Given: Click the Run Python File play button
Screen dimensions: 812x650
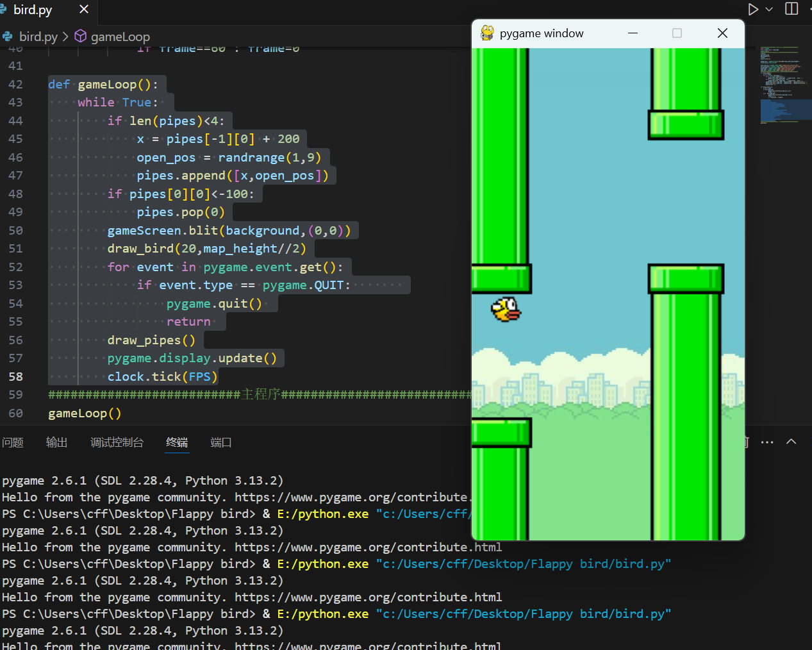Looking at the screenshot, I should coord(753,9).
